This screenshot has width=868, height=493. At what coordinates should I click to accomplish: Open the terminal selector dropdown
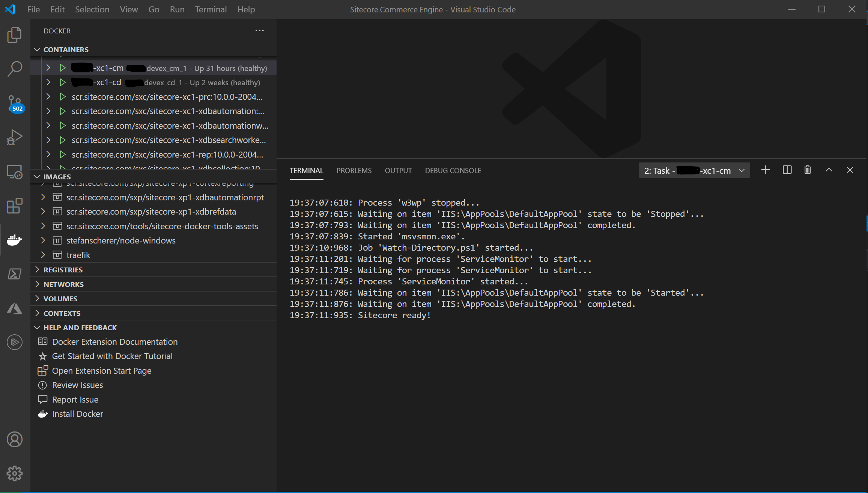coord(694,171)
